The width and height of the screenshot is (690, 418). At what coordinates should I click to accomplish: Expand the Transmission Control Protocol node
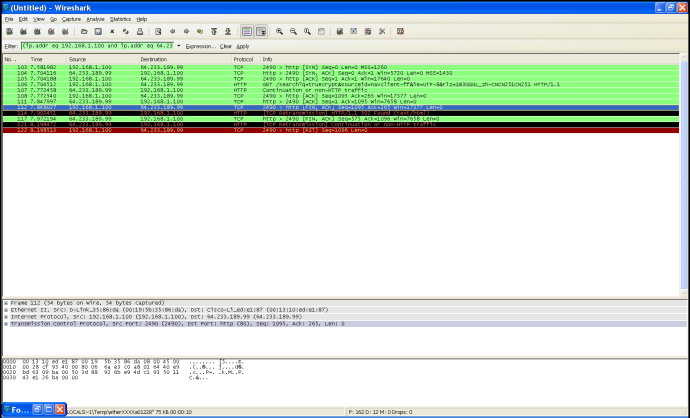click(6, 324)
